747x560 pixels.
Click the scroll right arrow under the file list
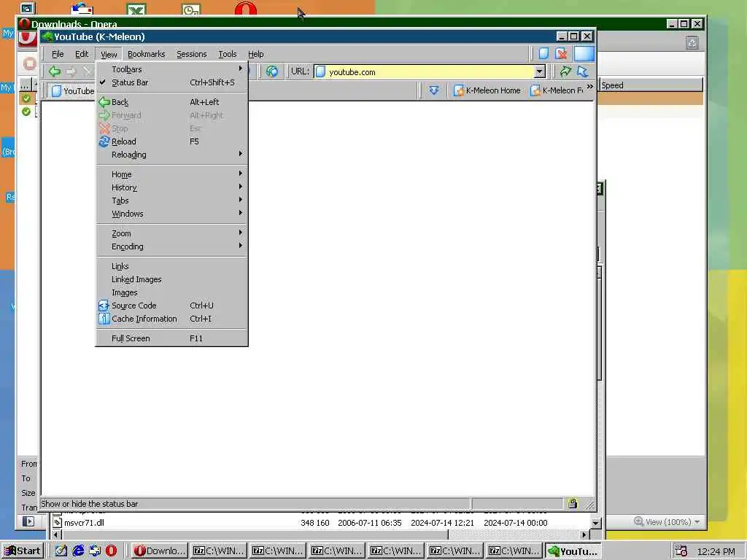pos(584,534)
